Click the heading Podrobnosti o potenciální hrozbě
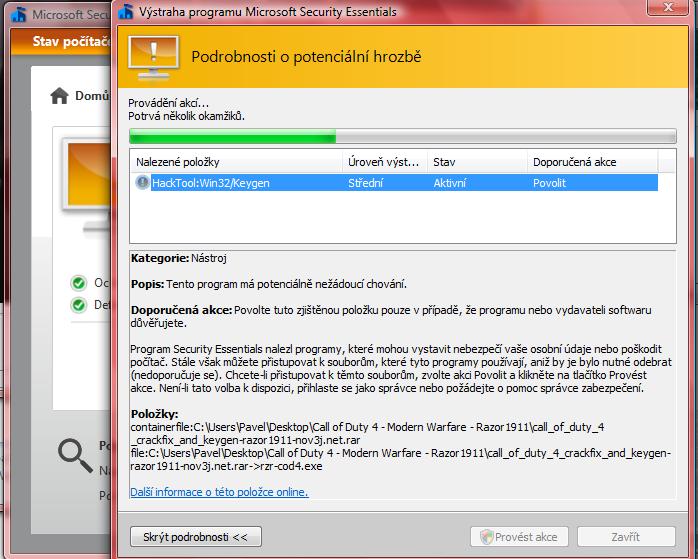The height and width of the screenshot is (559, 698). [306, 57]
